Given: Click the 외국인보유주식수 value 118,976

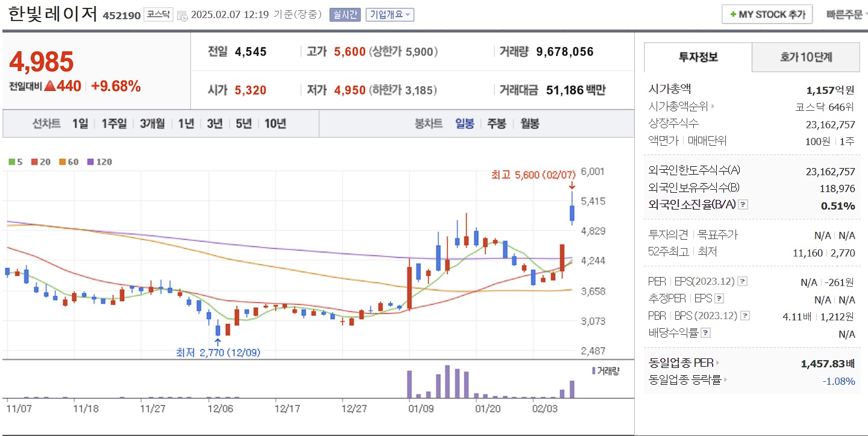Looking at the screenshot, I should (x=837, y=188).
